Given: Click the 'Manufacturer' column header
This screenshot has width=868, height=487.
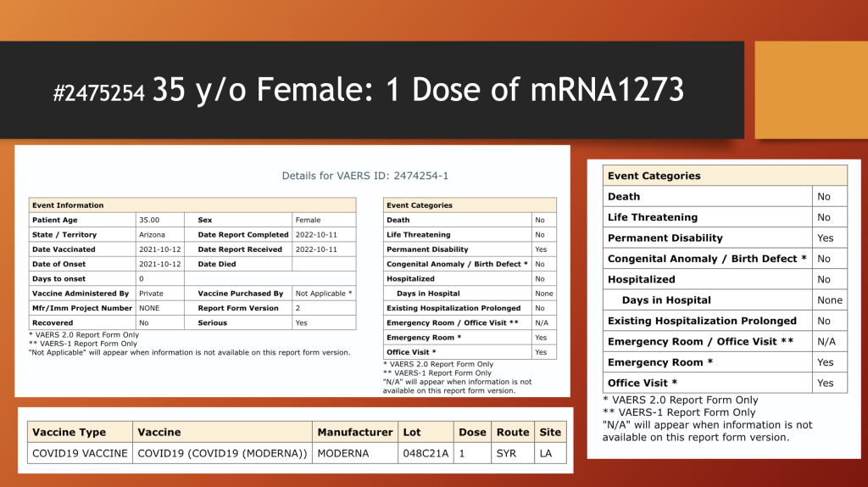Looking at the screenshot, I should coord(354,432).
